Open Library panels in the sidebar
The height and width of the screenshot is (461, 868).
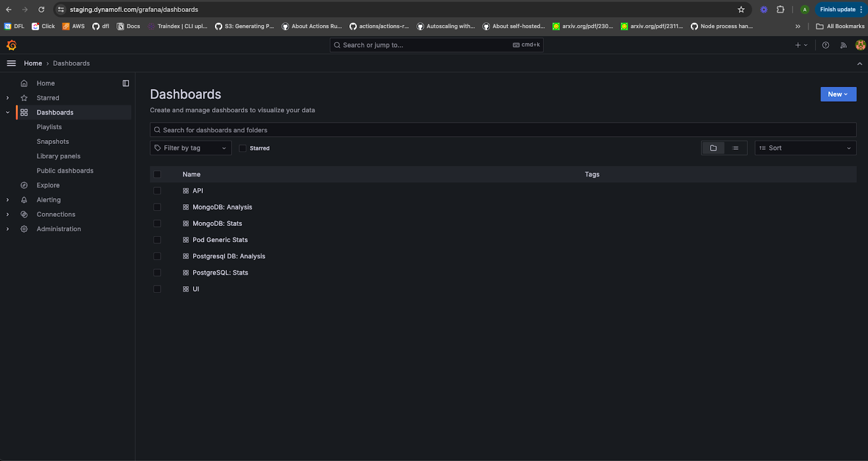59,156
